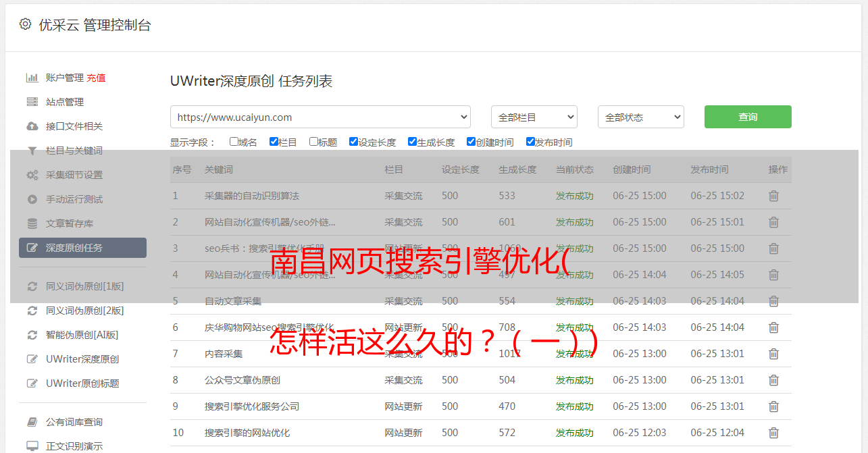Open the 全部状态 dropdown
Viewport: 868px width, 453px height.
tap(641, 117)
